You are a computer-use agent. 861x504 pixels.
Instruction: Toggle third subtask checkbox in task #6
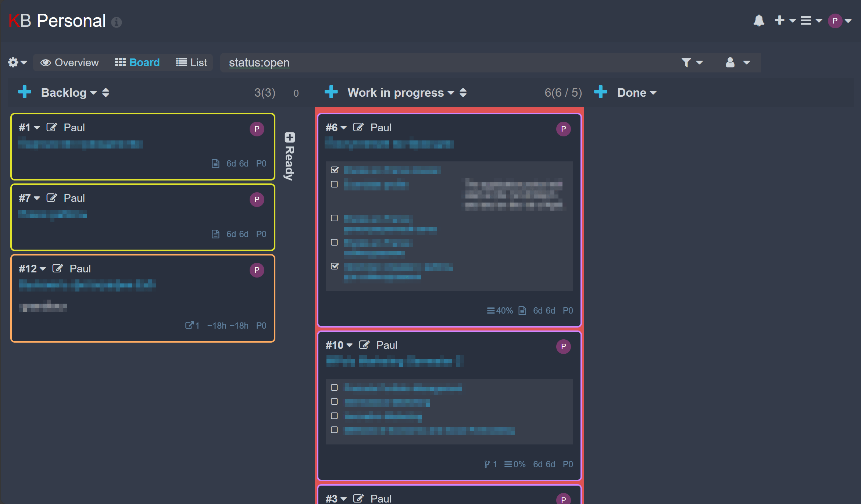334,218
